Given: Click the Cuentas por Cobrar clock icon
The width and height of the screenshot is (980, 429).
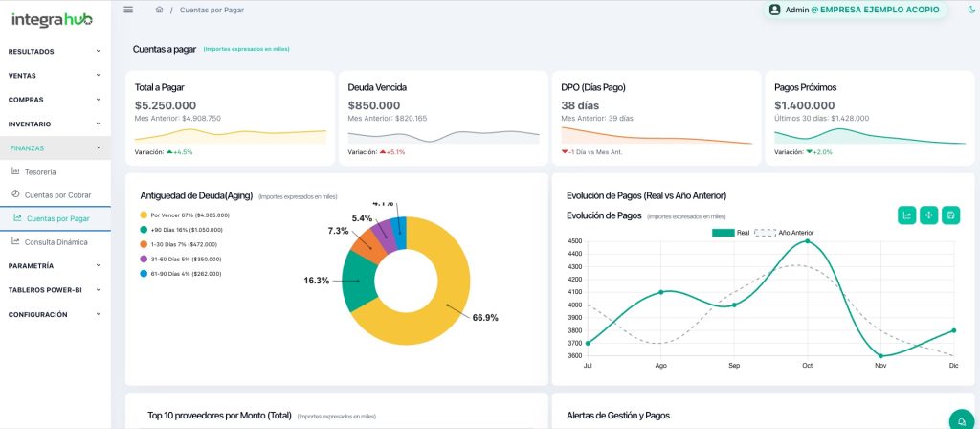Looking at the screenshot, I should (15, 194).
